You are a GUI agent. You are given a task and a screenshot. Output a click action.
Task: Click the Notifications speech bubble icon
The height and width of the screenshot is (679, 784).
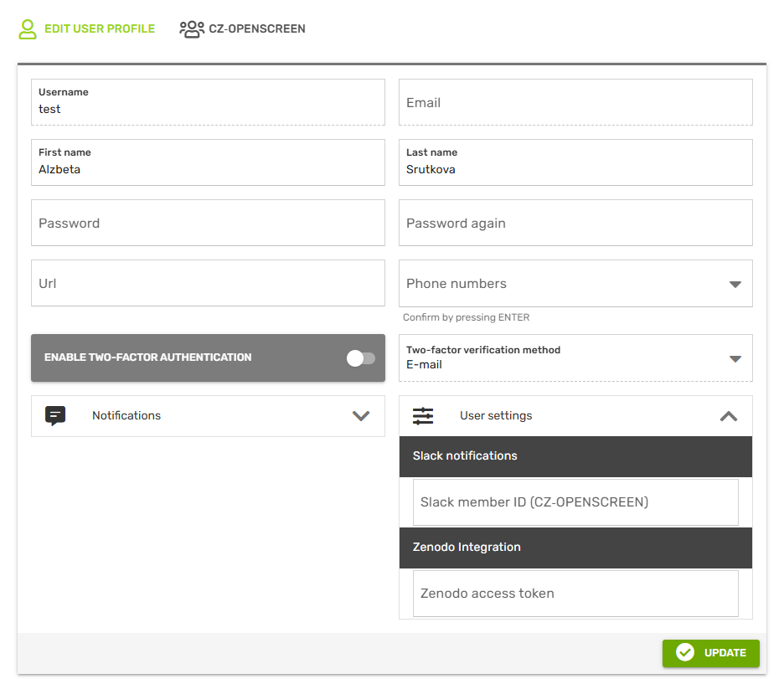[55, 416]
